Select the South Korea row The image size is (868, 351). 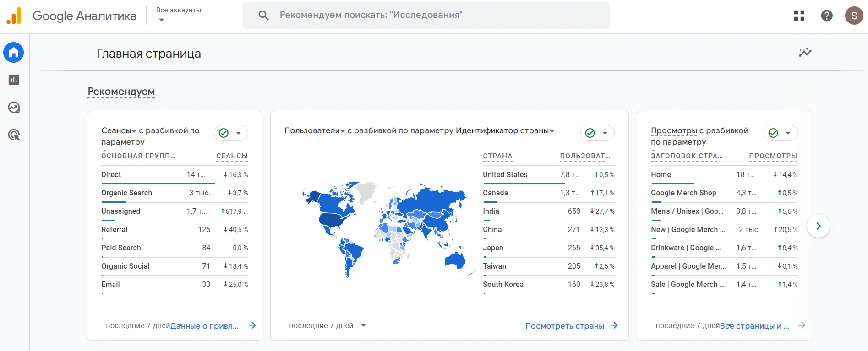[549, 285]
